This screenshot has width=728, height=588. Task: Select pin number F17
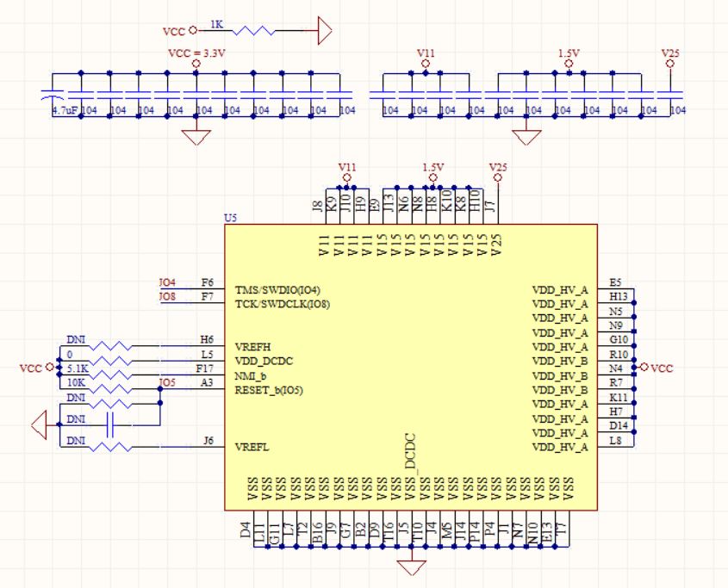[x=205, y=368]
